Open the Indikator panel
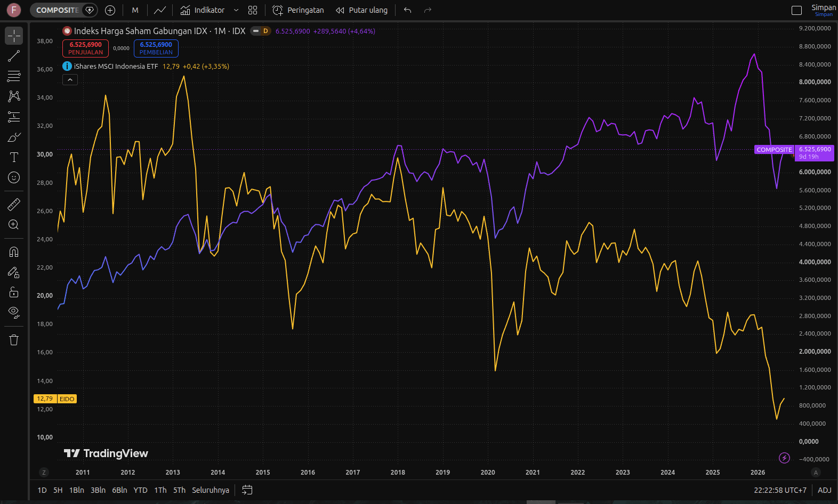Image resolution: width=838 pixels, height=504 pixels. pyautogui.click(x=203, y=10)
